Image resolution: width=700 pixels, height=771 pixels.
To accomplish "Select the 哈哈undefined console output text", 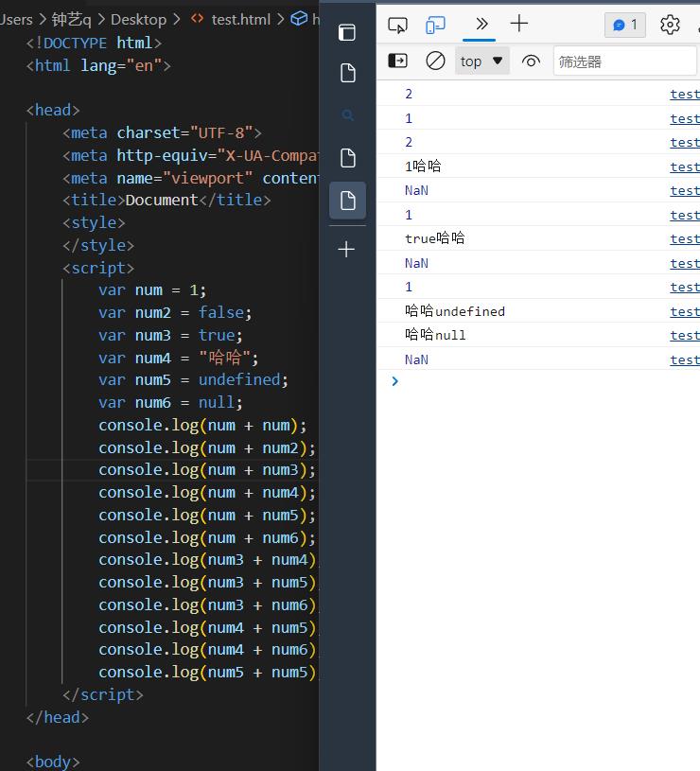I will (455, 311).
